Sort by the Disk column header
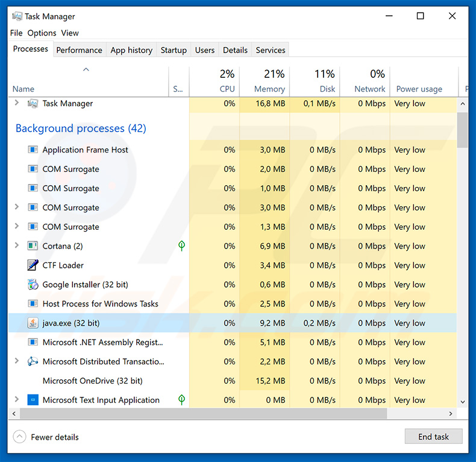The image size is (476, 462). click(x=315, y=81)
